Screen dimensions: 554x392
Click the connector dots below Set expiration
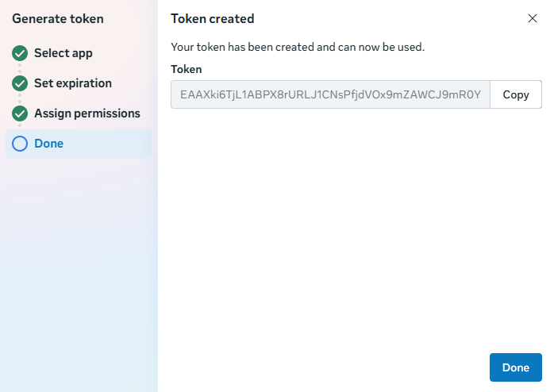coord(20,98)
